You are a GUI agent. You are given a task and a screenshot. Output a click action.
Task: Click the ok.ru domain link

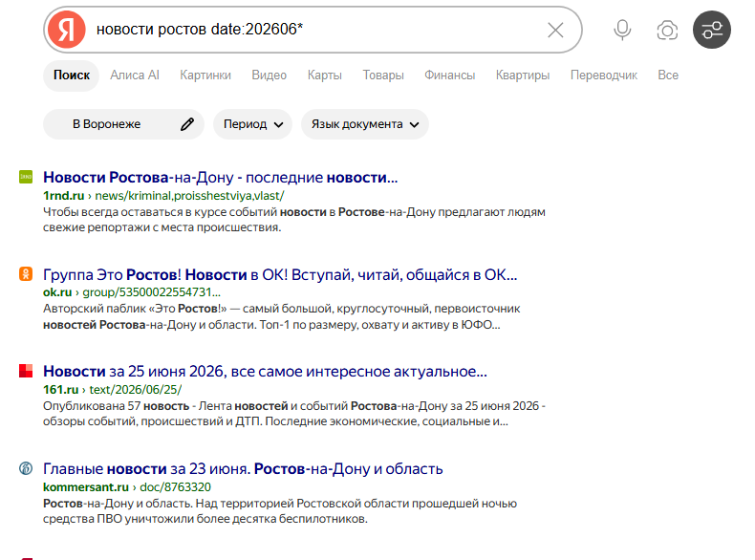[x=57, y=292]
